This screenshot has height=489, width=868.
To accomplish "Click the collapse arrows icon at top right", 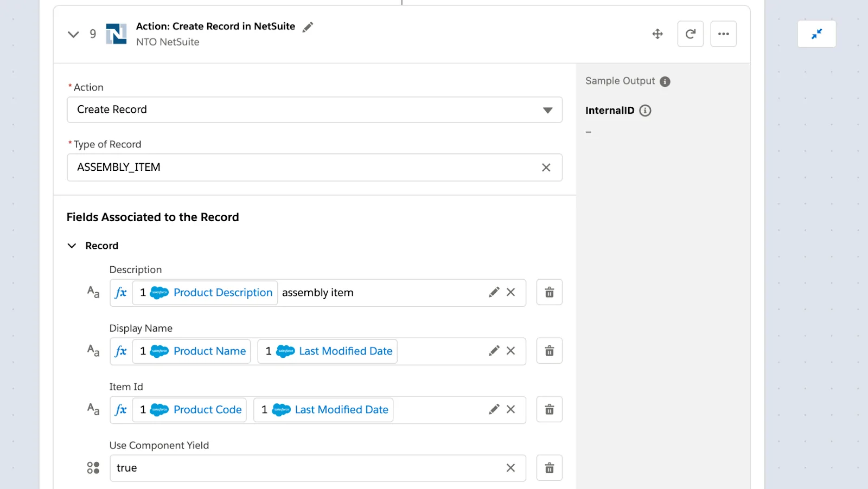I will coord(816,34).
